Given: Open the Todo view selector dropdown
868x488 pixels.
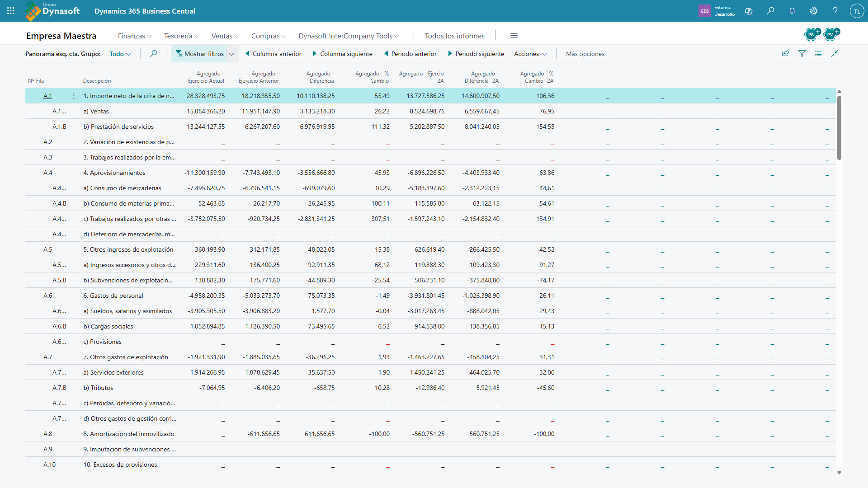Looking at the screenshot, I should pyautogui.click(x=120, y=54).
